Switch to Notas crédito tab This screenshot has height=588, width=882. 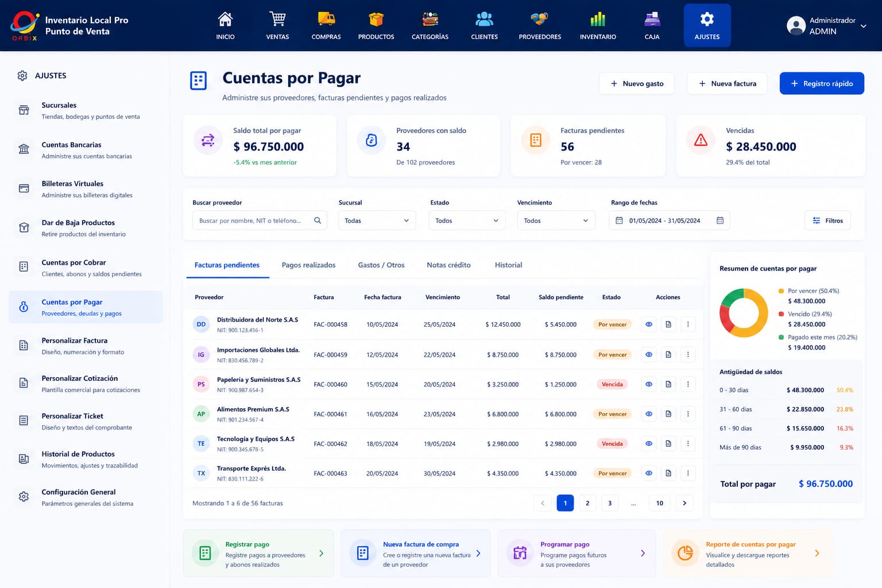click(448, 265)
